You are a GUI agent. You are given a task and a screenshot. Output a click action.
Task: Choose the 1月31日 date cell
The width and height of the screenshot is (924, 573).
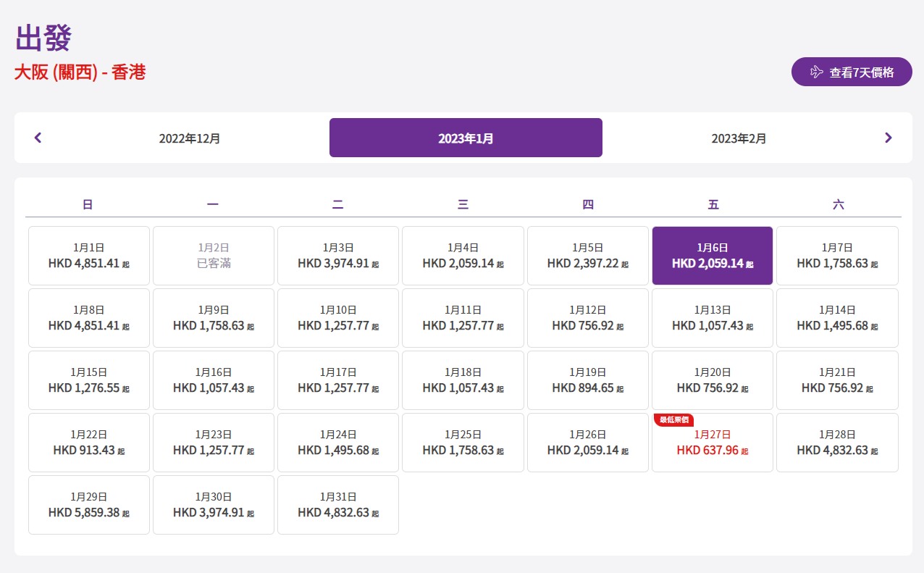coord(338,505)
